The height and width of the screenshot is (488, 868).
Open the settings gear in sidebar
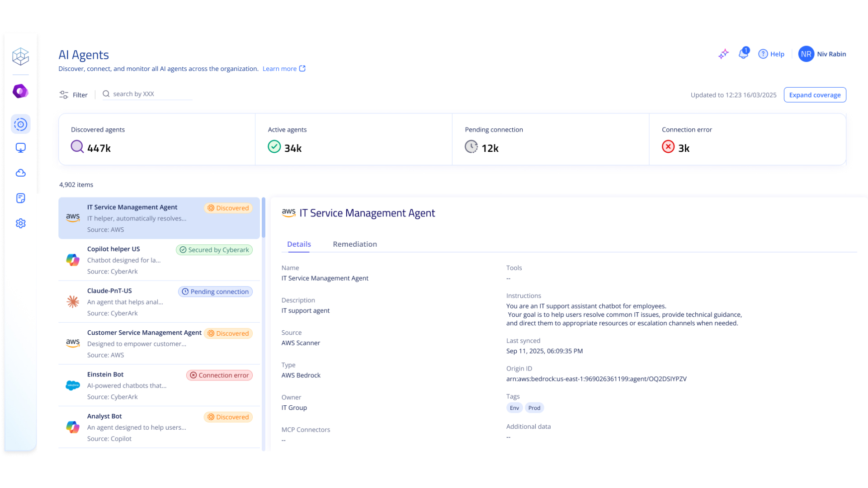(x=20, y=223)
